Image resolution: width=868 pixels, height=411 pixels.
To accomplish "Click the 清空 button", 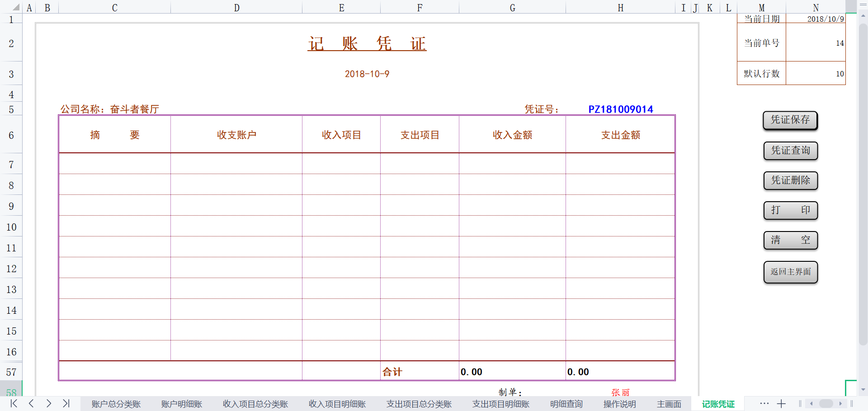I will (791, 240).
